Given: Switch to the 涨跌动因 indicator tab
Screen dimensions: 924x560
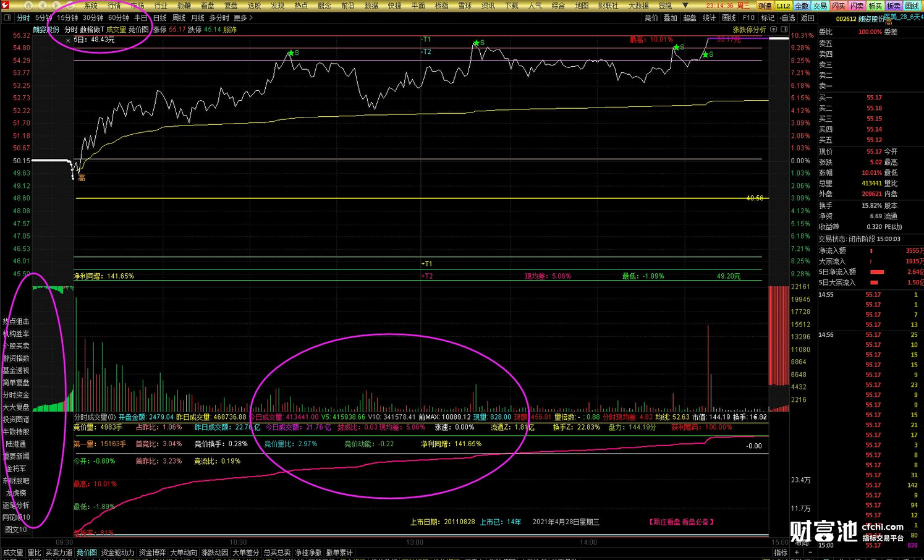Looking at the screenshot, I should tap(215, 552).
